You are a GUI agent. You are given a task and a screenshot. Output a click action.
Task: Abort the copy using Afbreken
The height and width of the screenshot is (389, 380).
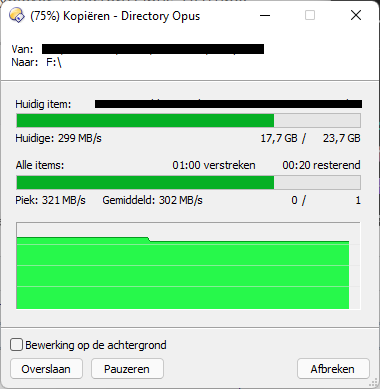pos(333,369)
